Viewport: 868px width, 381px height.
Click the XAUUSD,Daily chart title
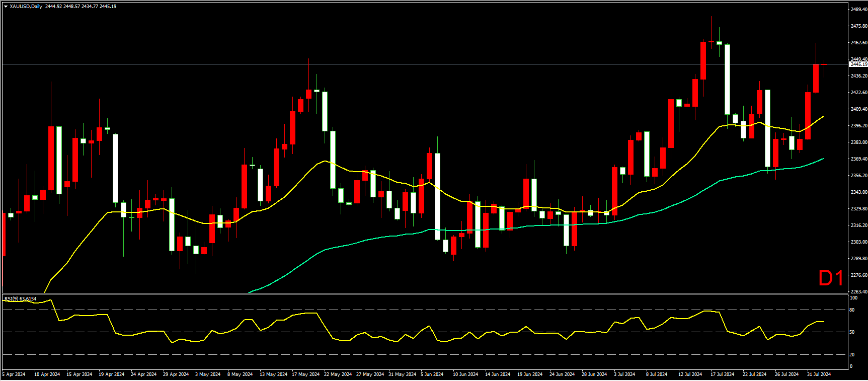[x=26, y=7]
